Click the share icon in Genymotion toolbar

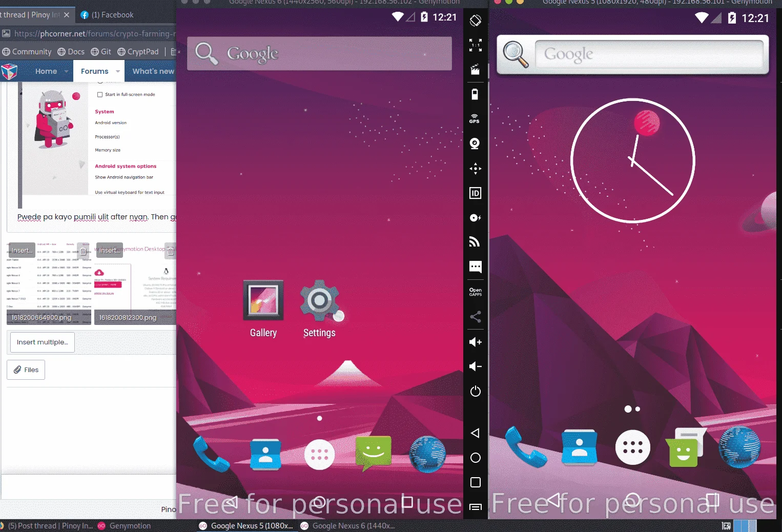pos(476,317)
